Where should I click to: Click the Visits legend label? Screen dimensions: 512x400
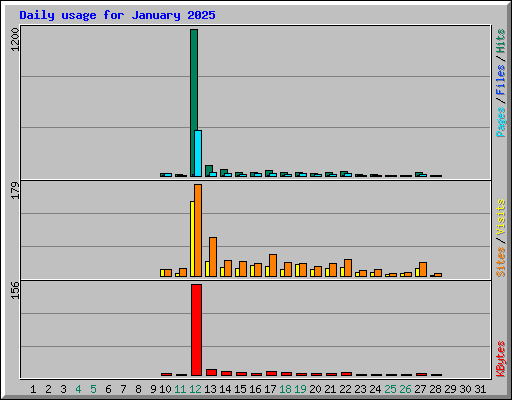[500, 217]
